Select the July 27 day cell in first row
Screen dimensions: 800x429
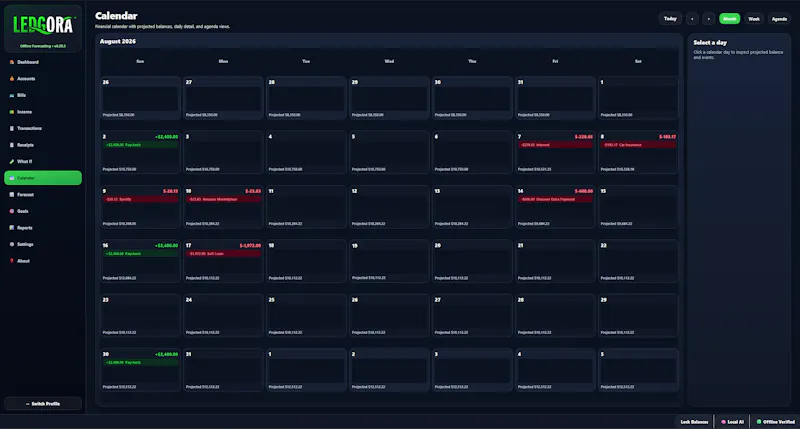[223, 98]
